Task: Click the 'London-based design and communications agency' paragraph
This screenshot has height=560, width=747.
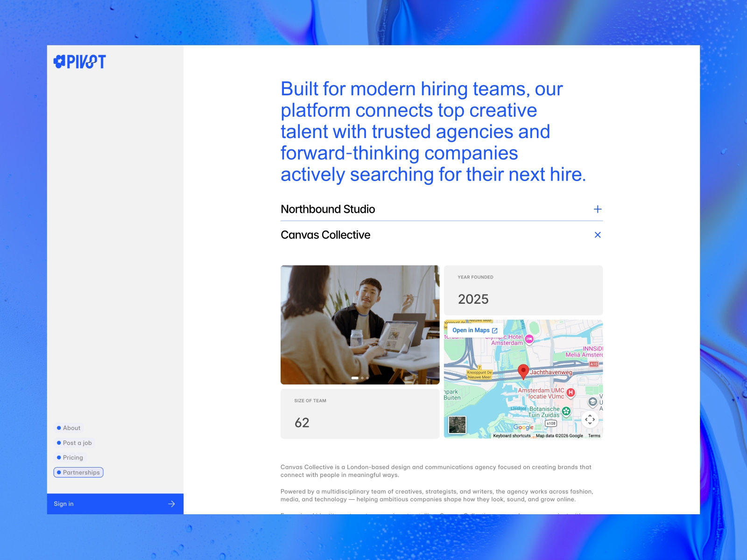Action: [436, 471]
